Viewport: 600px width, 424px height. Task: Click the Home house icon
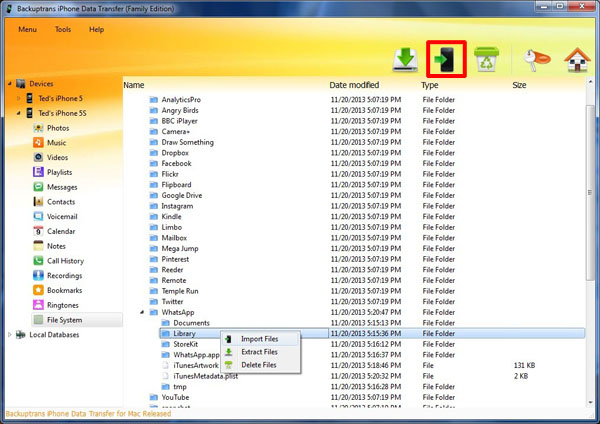(577, 60)
